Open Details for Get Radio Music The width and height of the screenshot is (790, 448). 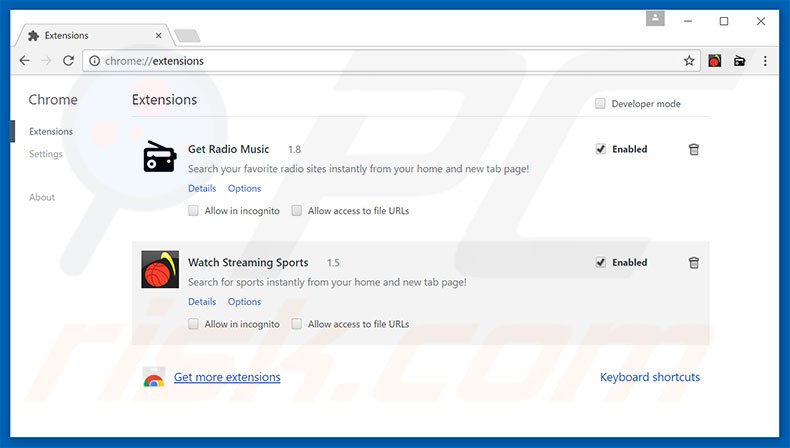point(202,188)
